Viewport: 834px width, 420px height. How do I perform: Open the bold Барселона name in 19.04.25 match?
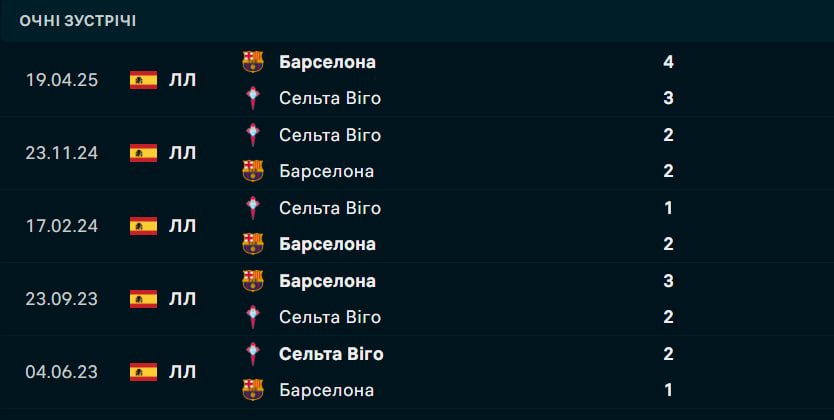pos(327,62)
